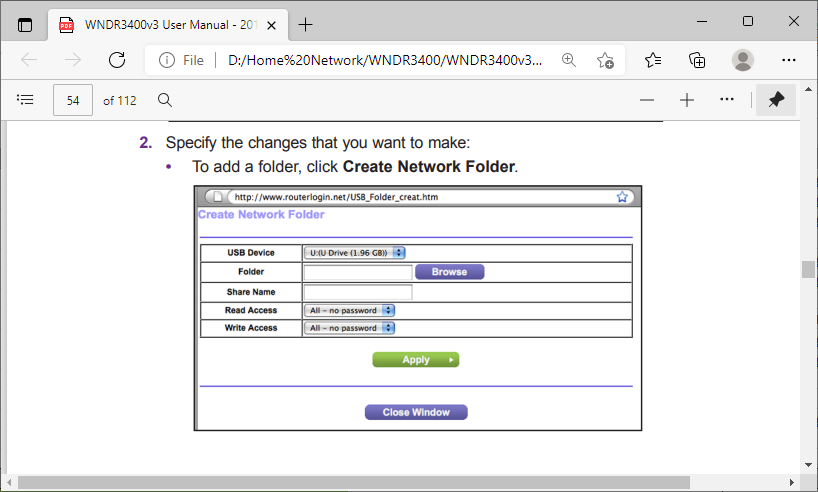Open the Favorites list
Viewport: 818px width, 492px height.
point(653,60)
